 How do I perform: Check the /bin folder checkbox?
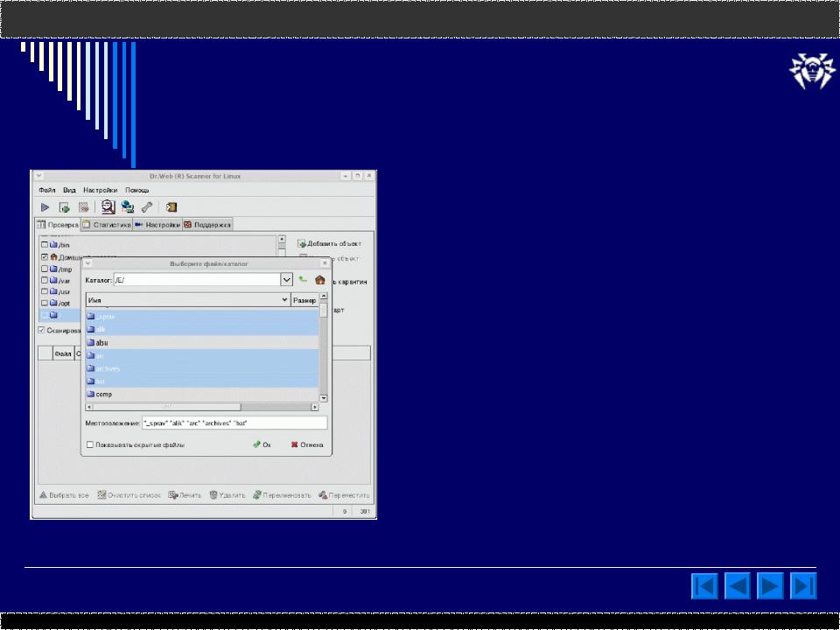pyautogui.click(x=45, y=245)
